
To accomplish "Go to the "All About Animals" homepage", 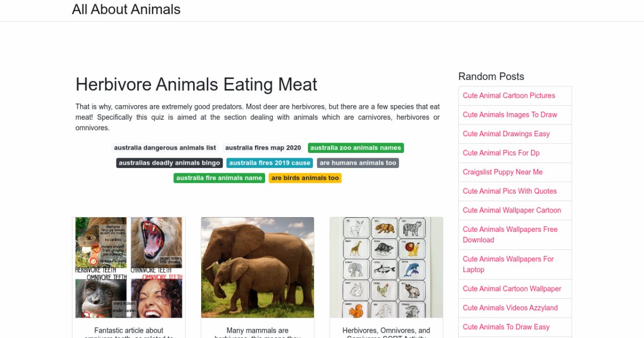I will (x=126, y=9).
